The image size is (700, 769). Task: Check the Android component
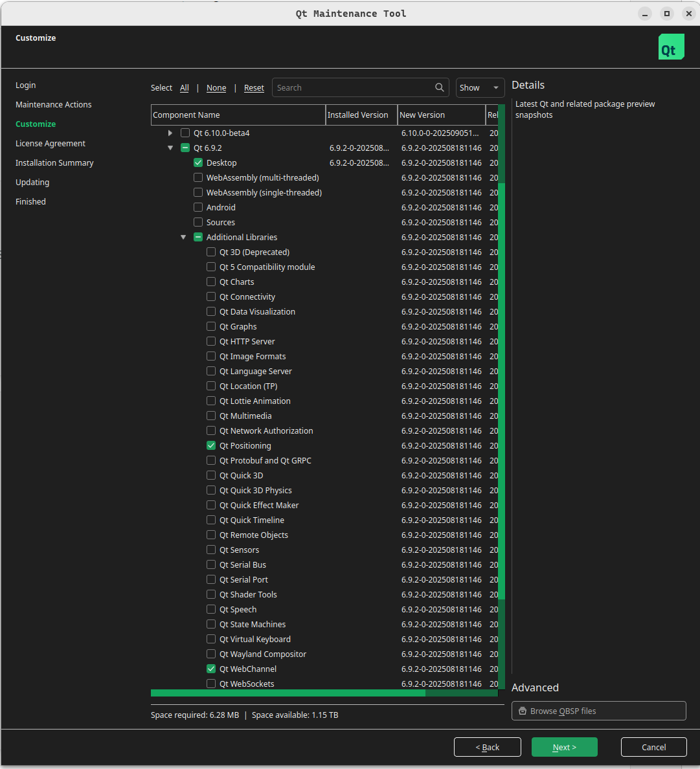198,207
